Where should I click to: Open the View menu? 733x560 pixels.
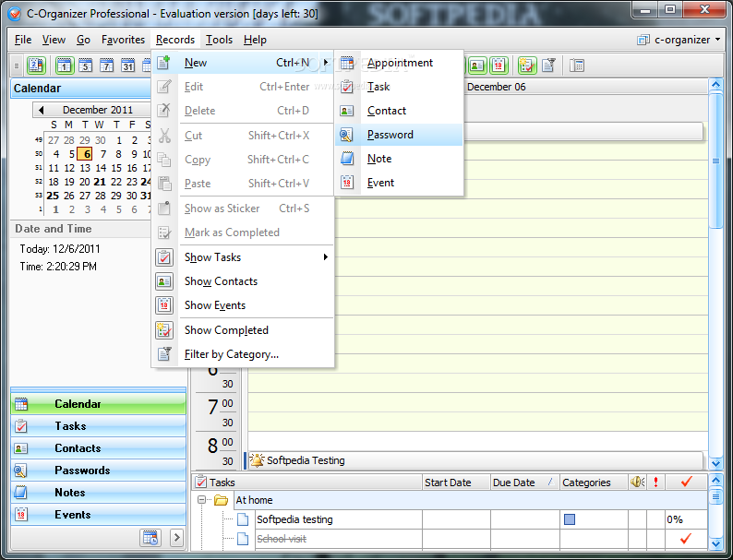tap(54, 40)
